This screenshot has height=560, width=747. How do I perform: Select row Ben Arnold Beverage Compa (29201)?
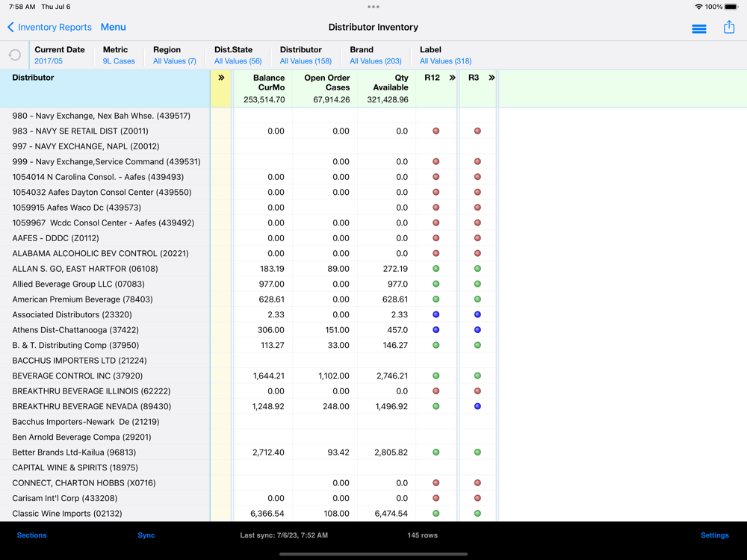click(x=105, y=437)
